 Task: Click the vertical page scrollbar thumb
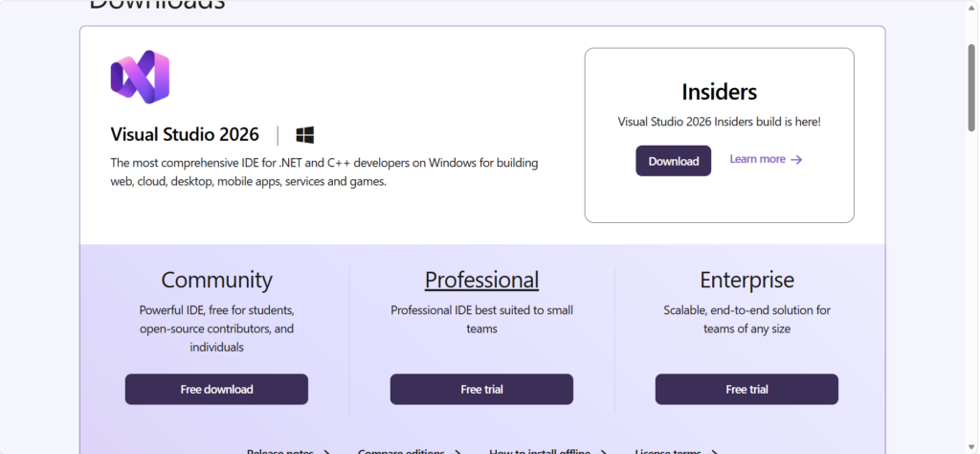click(972, 87)
